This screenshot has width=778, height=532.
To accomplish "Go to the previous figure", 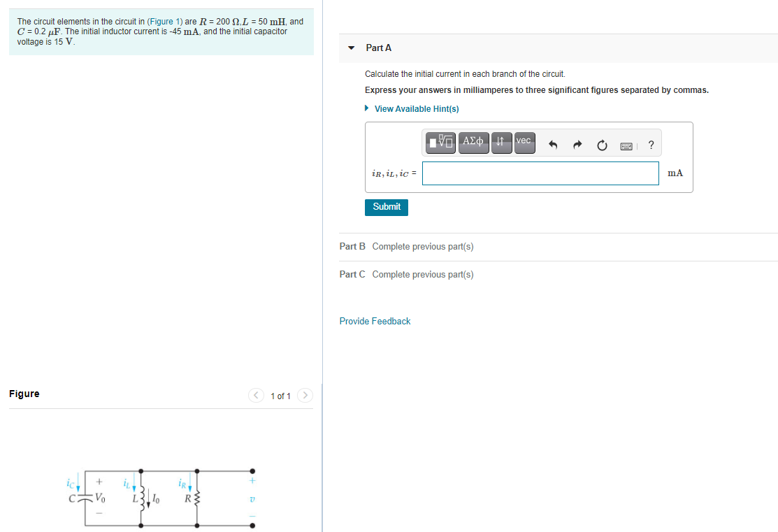I will (x=256, y=396).
